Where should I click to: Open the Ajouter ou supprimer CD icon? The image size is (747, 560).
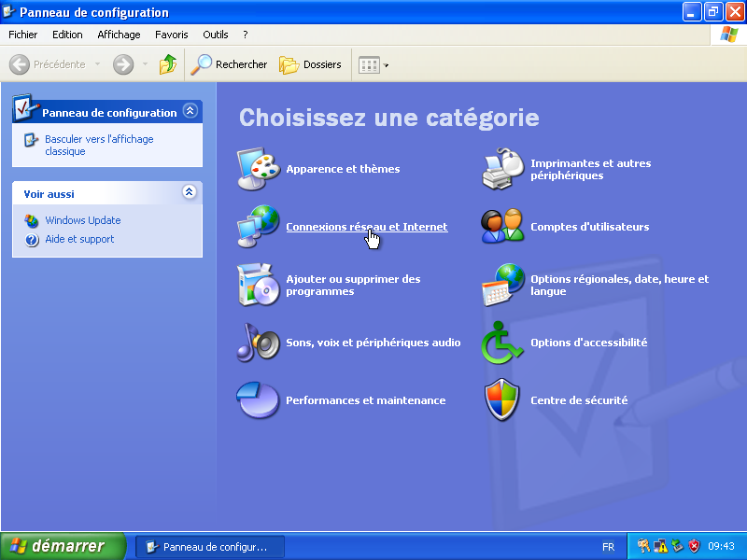click(259, 285)
